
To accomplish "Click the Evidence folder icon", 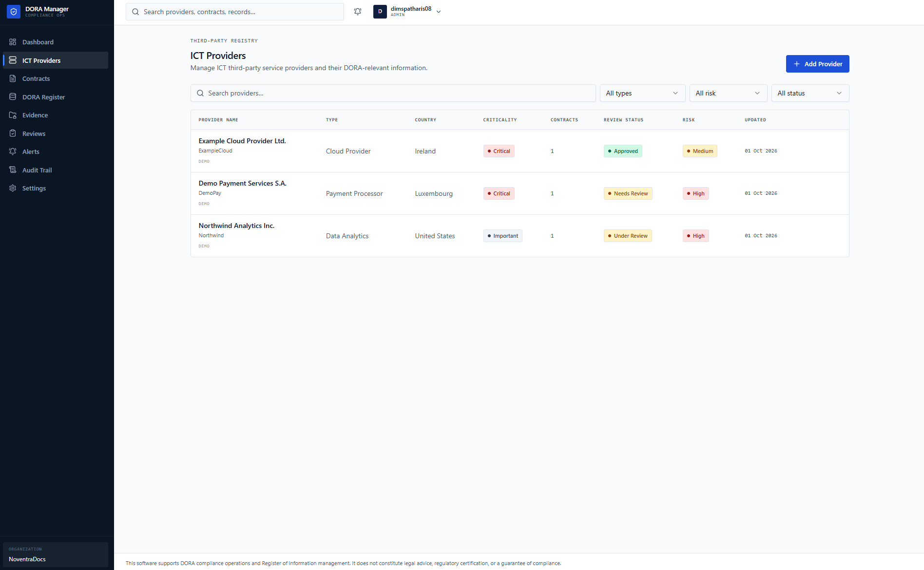I will click(x=13, y=115).
